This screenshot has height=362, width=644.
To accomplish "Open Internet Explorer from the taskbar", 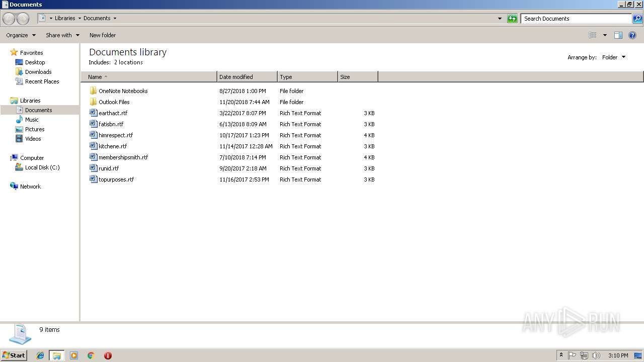I will pyautogui.click(x=40, y=355).
